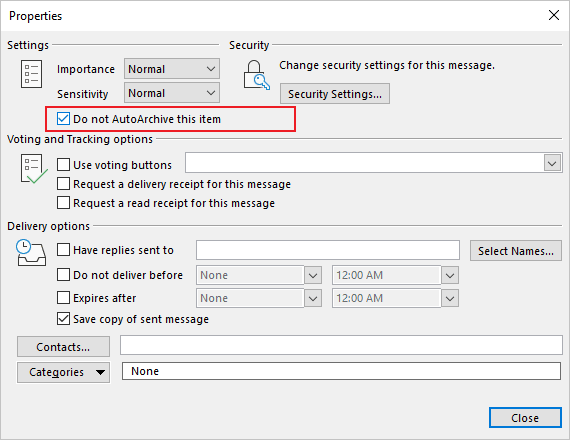The image size is (570, 440).
Task: Uncheck Save copy of sent message
Action: click(x=63, y=319)
